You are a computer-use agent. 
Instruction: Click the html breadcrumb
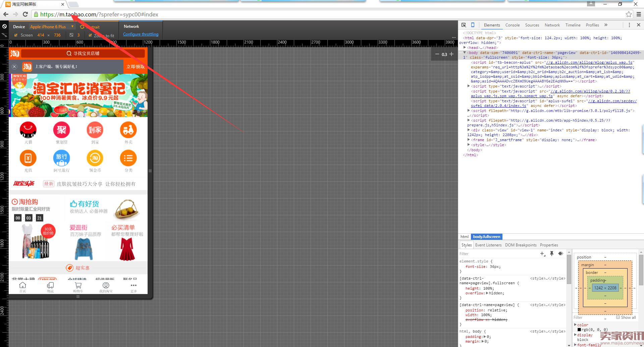click(465, 237)
